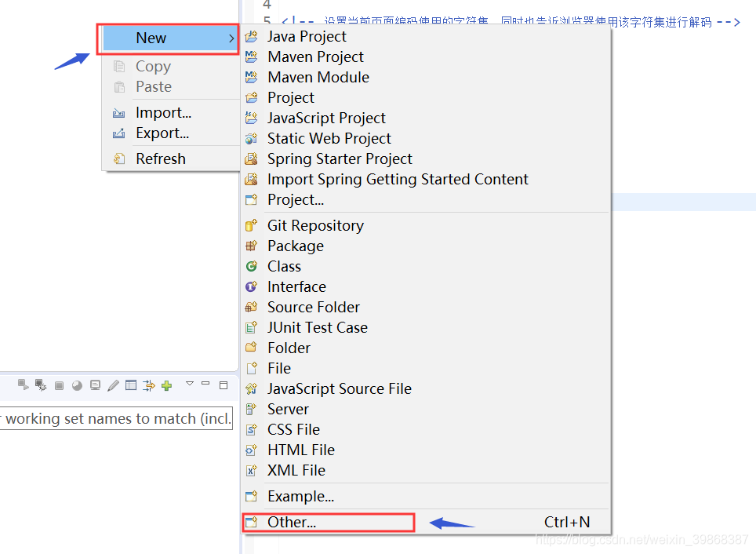This screenshot has width=756, height=554.
Task: Click the XML File icon
Action: click(x=251, y=471)
